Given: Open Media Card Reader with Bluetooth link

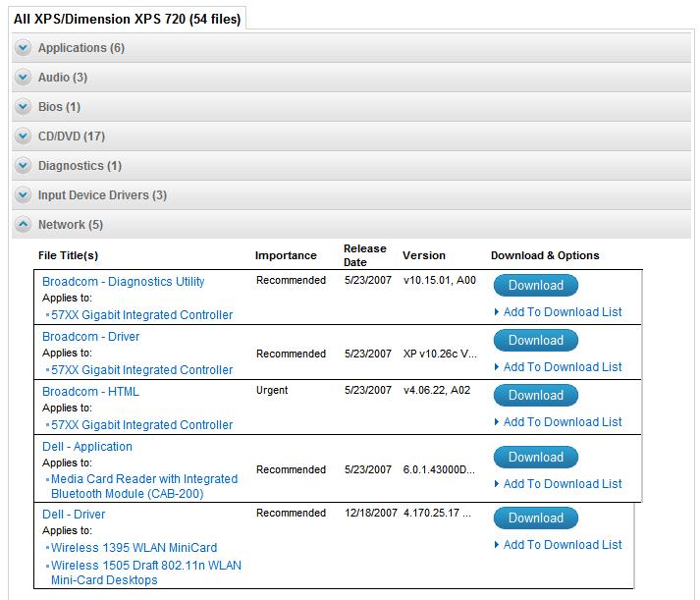Looking at the screenshot, I should click(144, 486).
